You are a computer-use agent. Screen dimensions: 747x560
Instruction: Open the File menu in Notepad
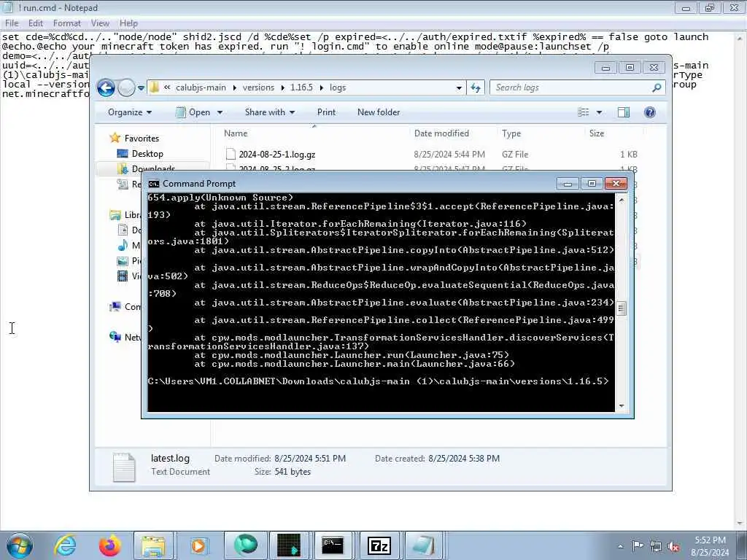[x=12, y=23]
